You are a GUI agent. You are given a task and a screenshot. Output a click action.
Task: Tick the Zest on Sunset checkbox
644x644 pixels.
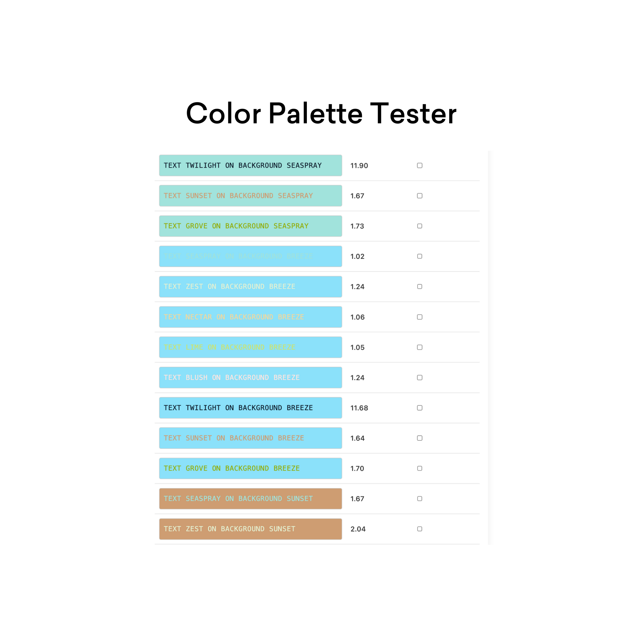pyautogui.click(x=420, y=529)
